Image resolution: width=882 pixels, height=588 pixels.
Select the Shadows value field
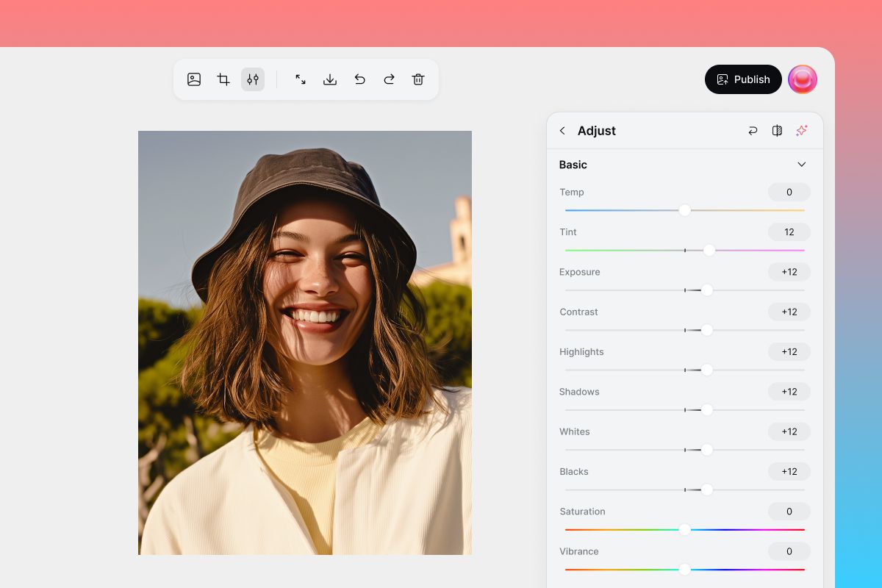pyautogui.click(x=789, y=392)
